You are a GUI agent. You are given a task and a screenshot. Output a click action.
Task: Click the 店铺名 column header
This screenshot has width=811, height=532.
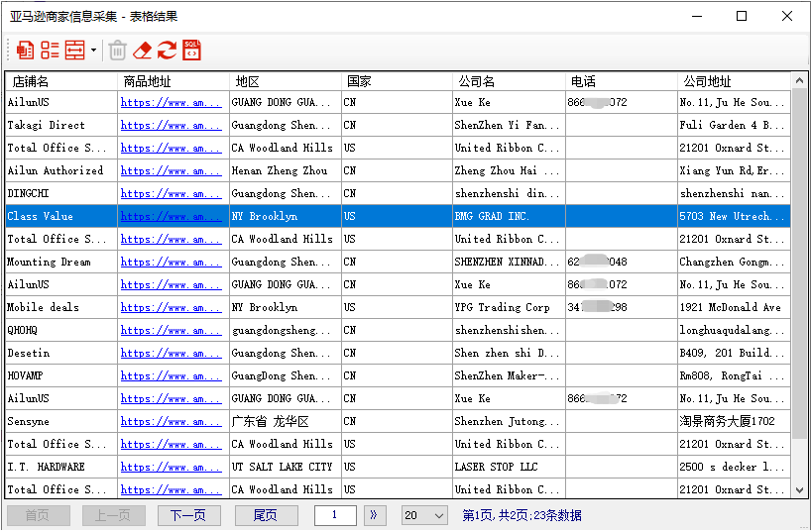coord(60,81)
